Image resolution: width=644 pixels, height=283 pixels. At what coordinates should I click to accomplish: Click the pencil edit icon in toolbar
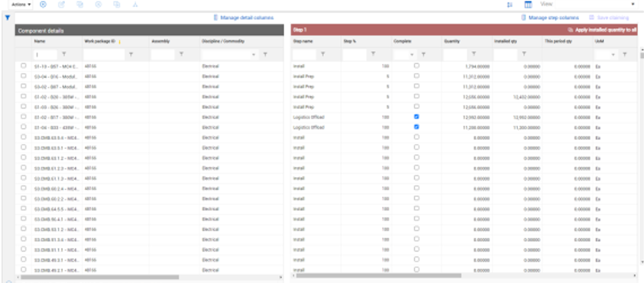coord(62,5)
